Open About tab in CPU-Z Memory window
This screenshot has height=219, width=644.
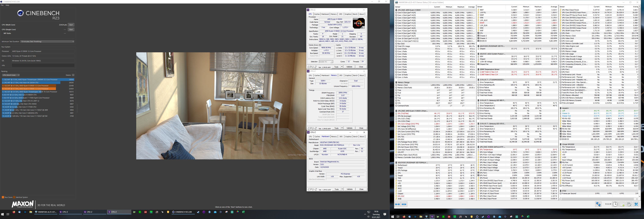pos(362,75)
